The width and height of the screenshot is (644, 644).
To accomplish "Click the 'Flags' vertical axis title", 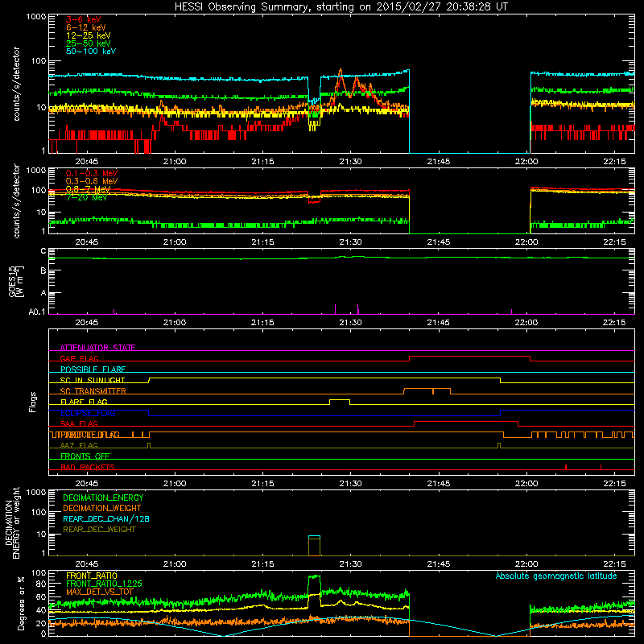I will 33,402.
